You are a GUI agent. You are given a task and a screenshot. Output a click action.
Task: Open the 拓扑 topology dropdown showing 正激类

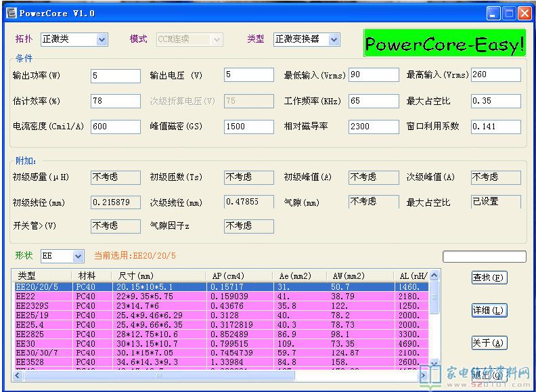tap(74, 40)
